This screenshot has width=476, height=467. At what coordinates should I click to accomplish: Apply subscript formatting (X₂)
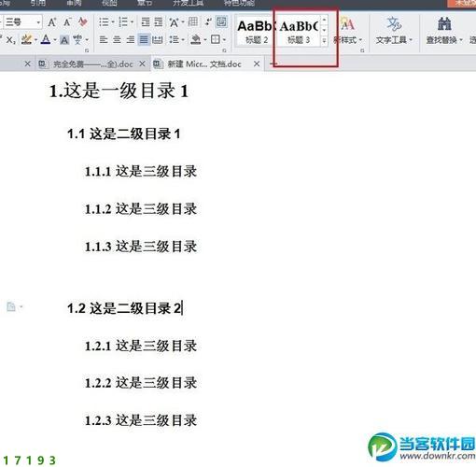click(x=11, y=40)
